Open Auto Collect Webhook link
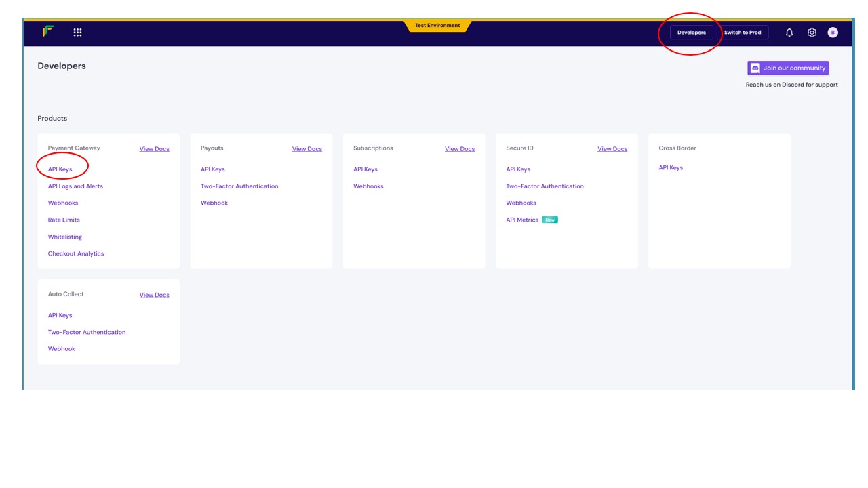This screenshot has width=868, height=488. [x=62, y=349]
